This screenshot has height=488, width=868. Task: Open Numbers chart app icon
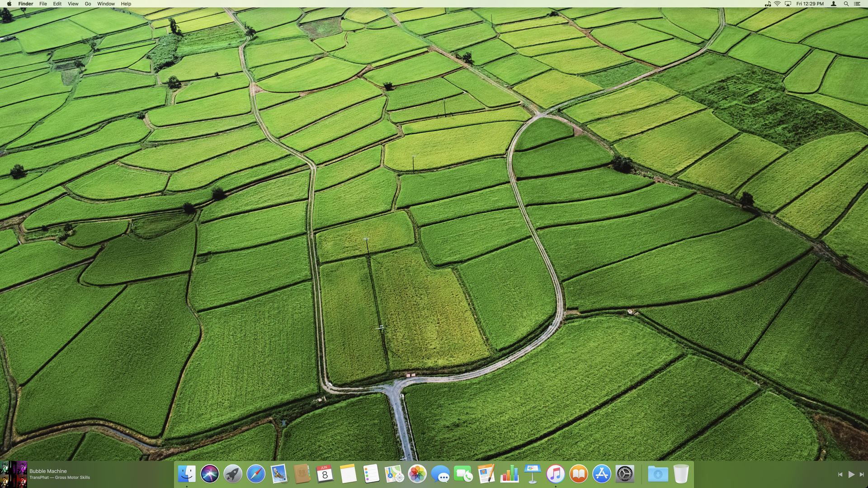pos(509,474)
